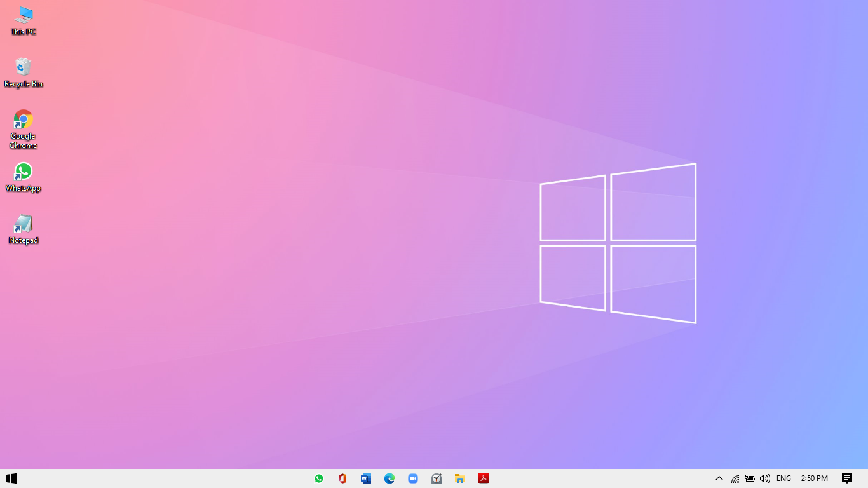Check battery status in system tray
This screenshot has height=488, width=868.
[750, 478]
